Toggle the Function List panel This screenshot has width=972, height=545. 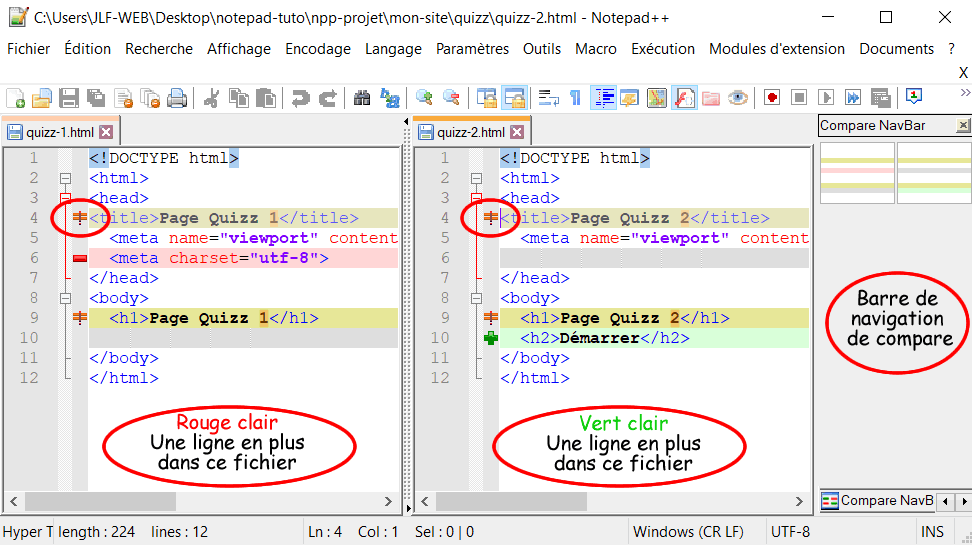pyautogui.click(x=684, y=98)
